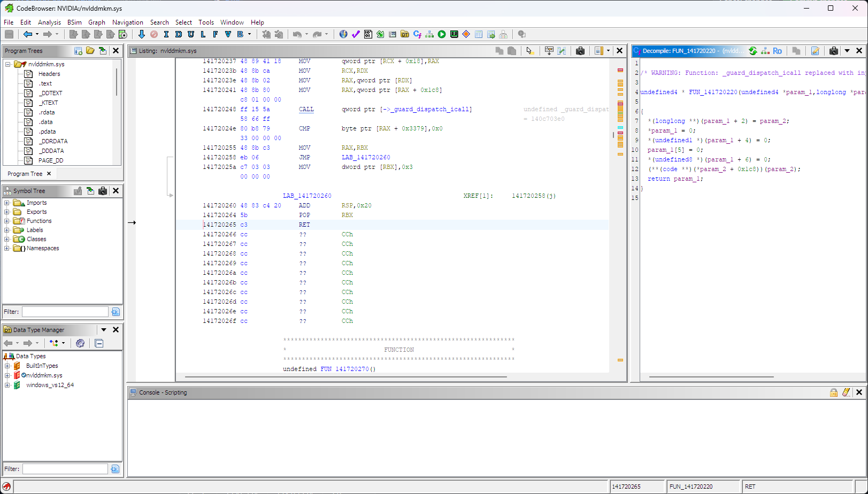Viewport: 868px width, 494px height.
Task: Re-decompile using the green refresh icon
Action: [753, 51]
